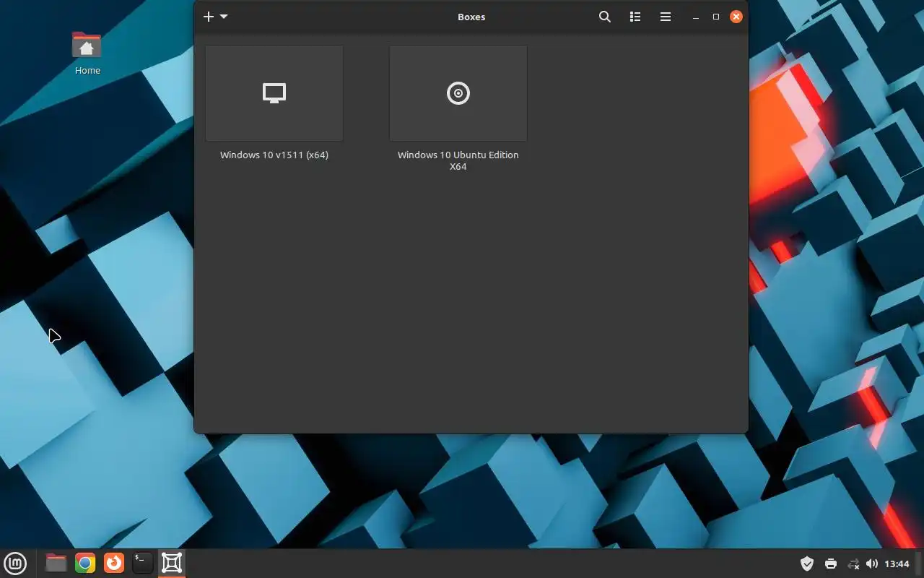Open the search in Boxes

pos(605,17)
